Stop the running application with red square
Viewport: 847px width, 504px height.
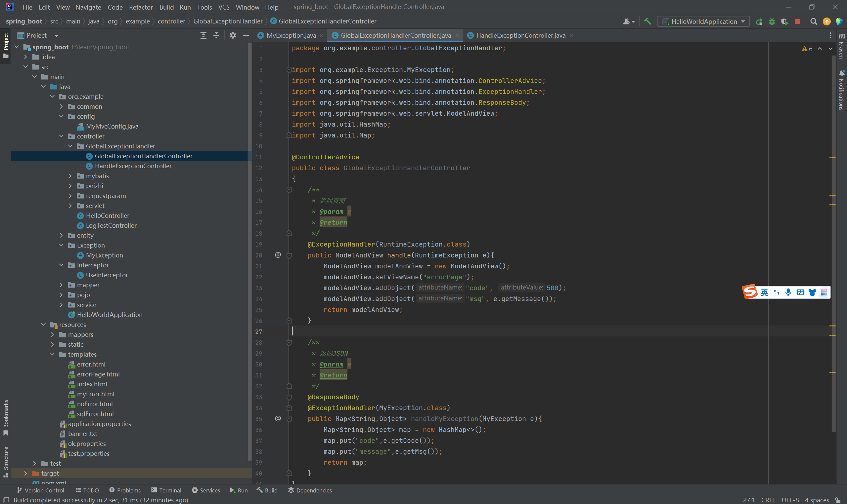(798, 21)
